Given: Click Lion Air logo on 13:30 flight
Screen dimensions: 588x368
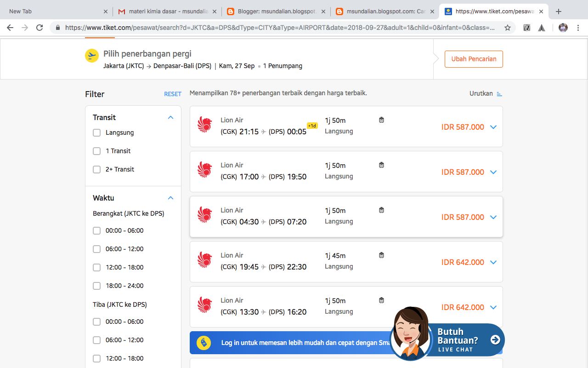Looking at the screenshot, I should pyautogui.click(x=204, y=305).
